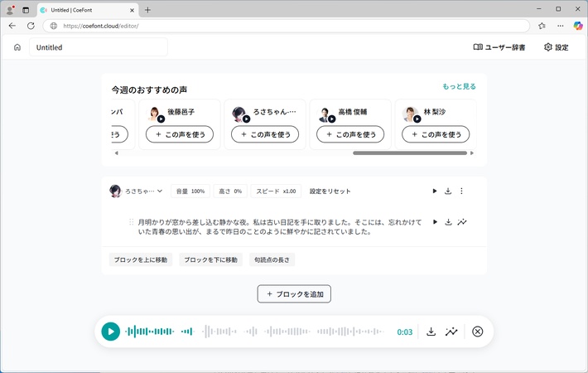Open browser three-dot settings menu
This screenshot has width=588, height=373.
point(560,26)
